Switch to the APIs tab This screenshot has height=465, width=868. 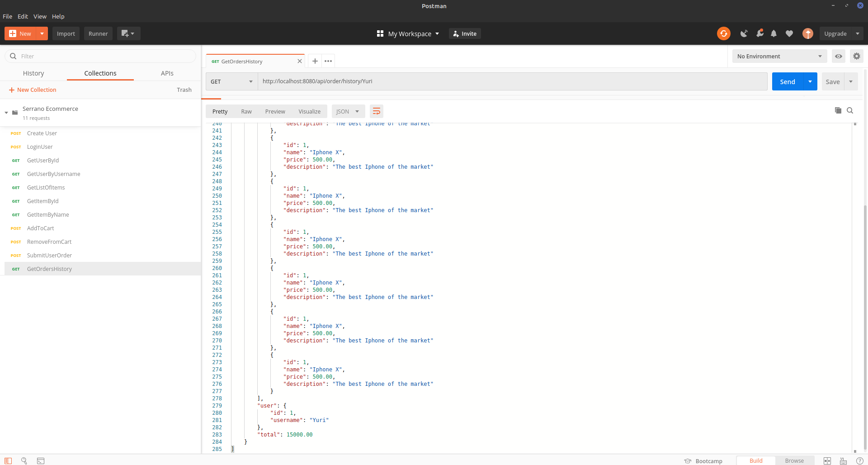pos(167,73)
